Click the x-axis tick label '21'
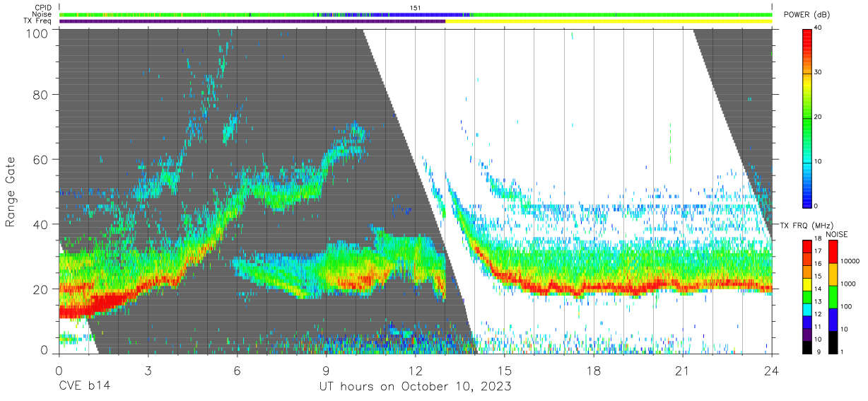 click(683, 371)
